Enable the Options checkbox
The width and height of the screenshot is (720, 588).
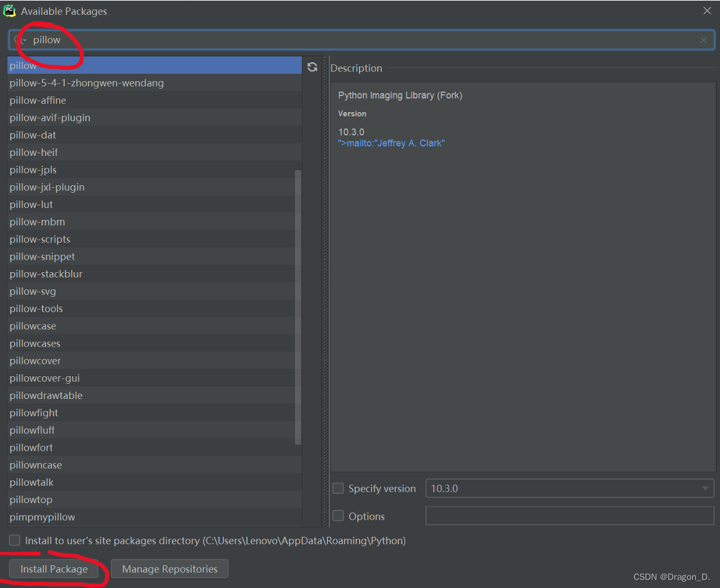338,516
